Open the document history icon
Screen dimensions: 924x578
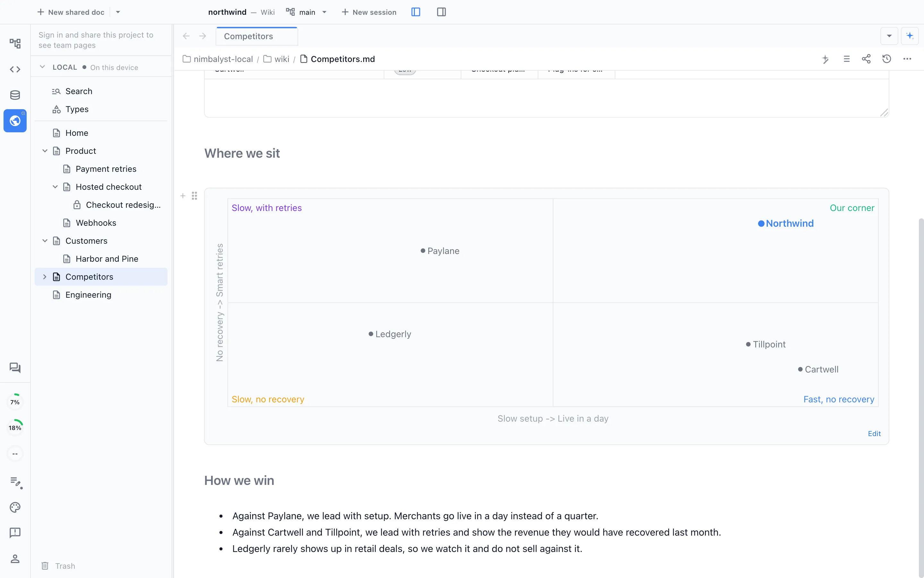[886, 59]
